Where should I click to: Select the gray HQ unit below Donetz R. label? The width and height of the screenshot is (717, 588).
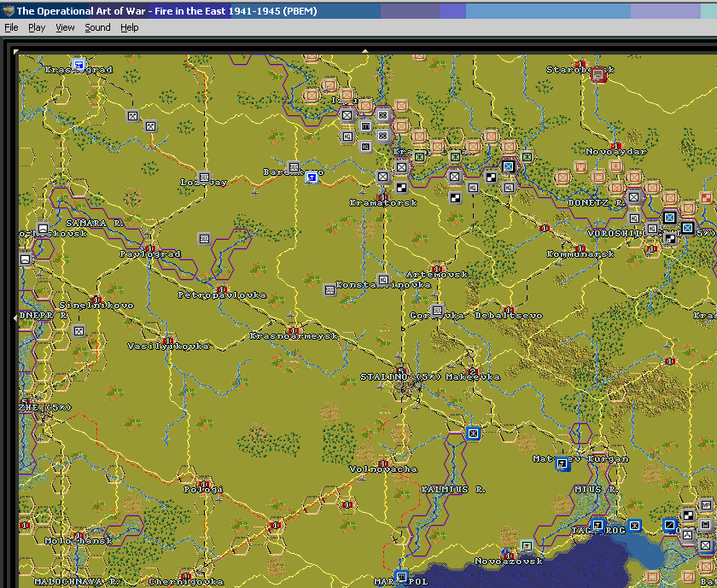pos(634,218)
